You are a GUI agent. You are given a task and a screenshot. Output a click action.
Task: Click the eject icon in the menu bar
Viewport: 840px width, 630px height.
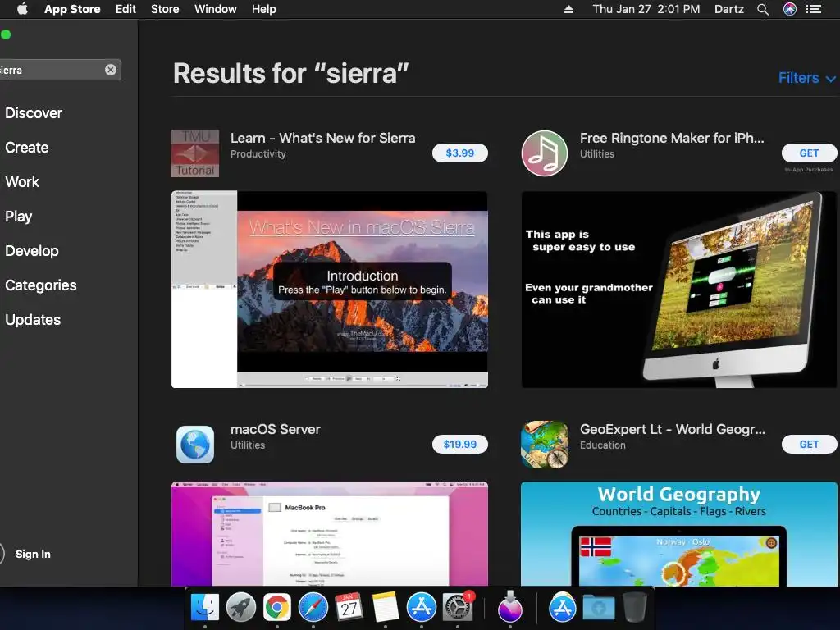tap(569, 9)
